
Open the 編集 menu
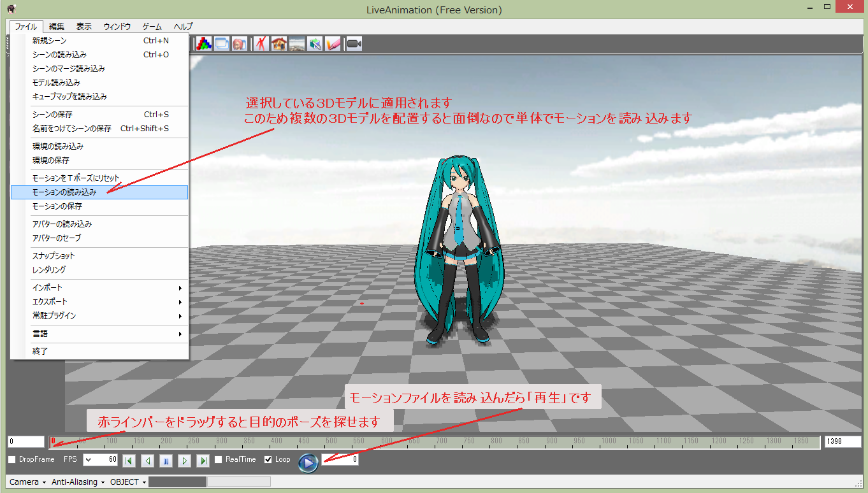pos(57,27)
